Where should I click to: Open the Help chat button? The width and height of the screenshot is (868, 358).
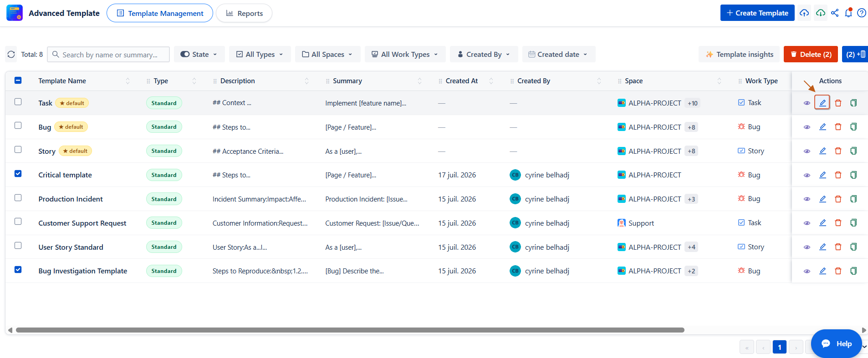click(x=837, y=343)
